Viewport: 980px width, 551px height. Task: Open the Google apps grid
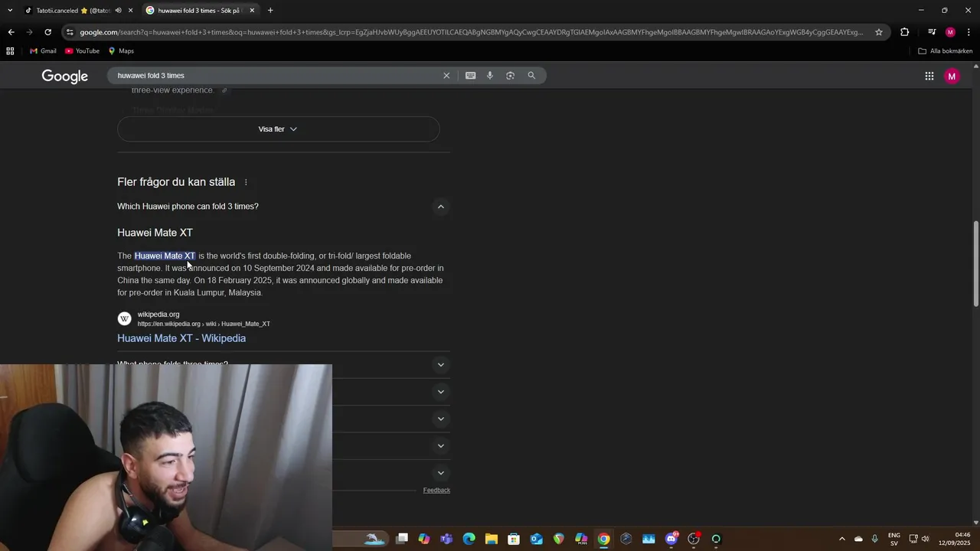(x=929, y=76)
